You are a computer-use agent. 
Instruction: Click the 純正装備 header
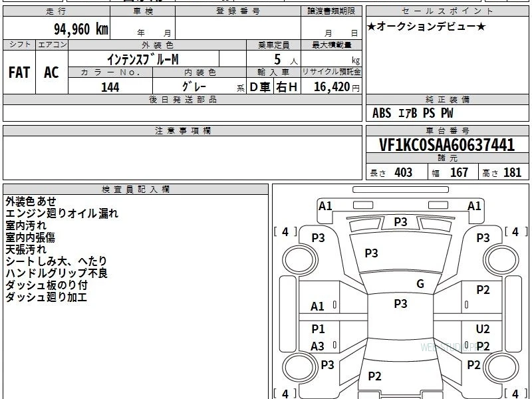coord(447,100)
